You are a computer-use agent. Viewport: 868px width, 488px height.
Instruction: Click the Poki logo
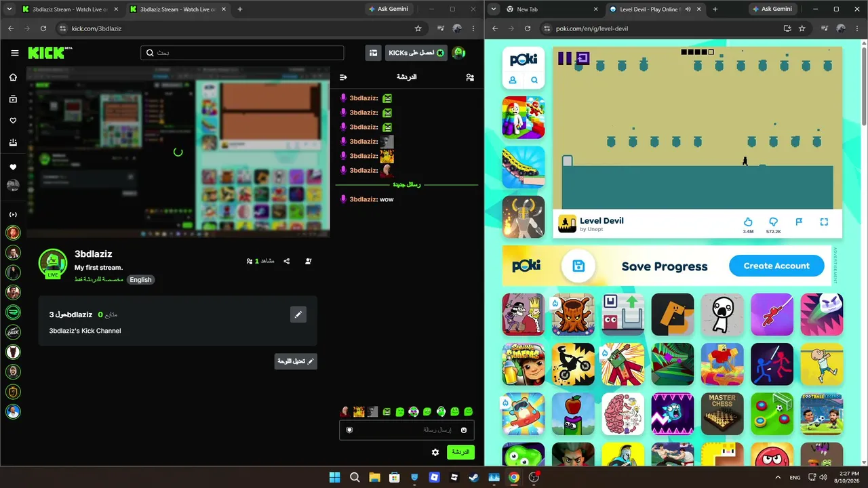click(x=524, y=58)
